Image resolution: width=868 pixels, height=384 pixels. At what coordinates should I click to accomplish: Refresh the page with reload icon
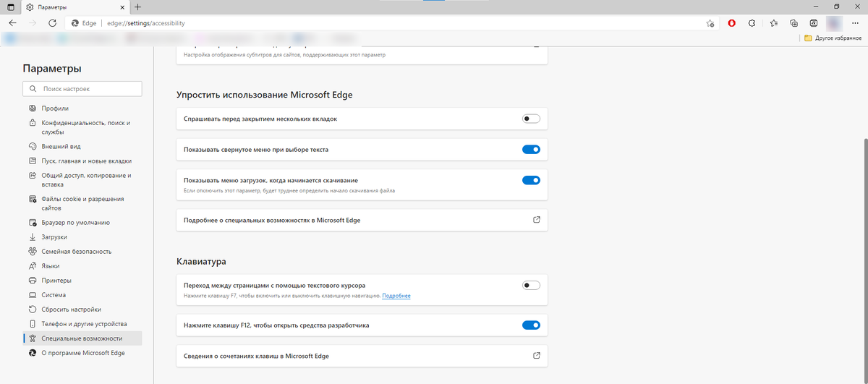(x=52, y=23)
